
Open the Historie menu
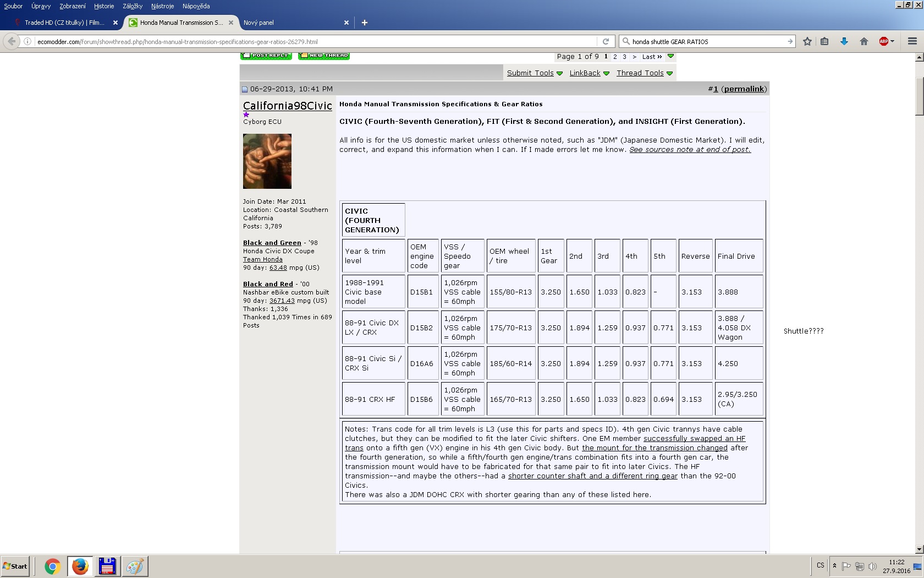(x=103, y=6)
